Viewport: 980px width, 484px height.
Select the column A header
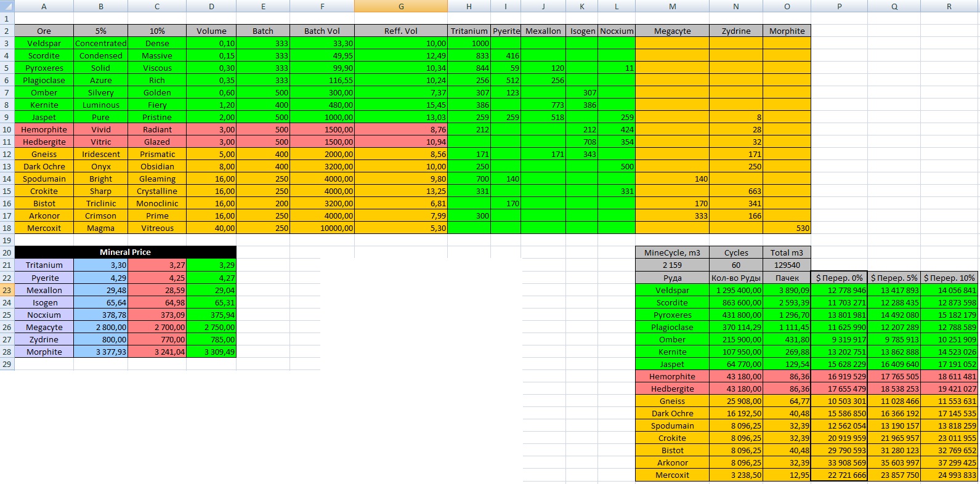coord(44,6)
